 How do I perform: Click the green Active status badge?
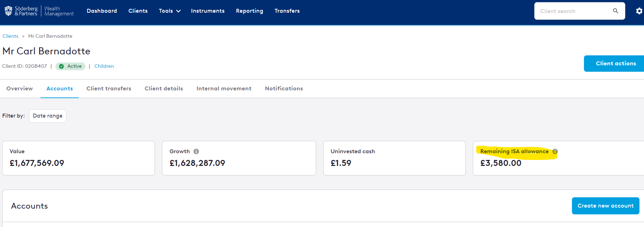[71, 66]
